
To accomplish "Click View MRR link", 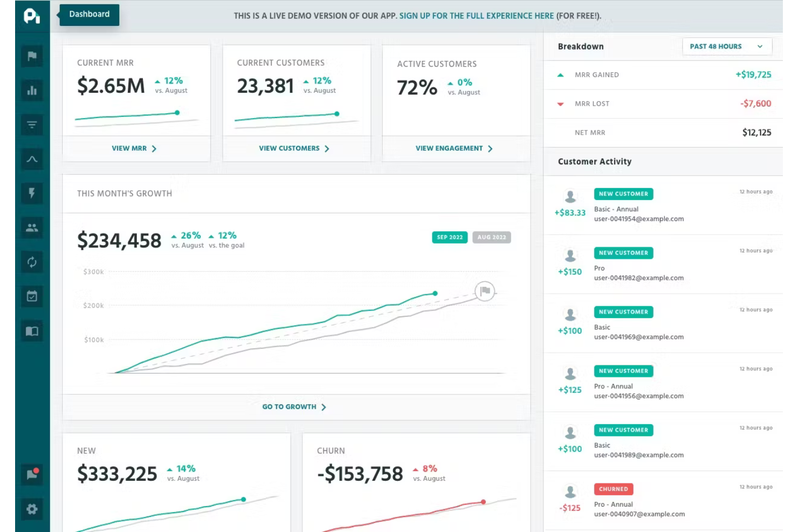I will (x=134, y=148).
